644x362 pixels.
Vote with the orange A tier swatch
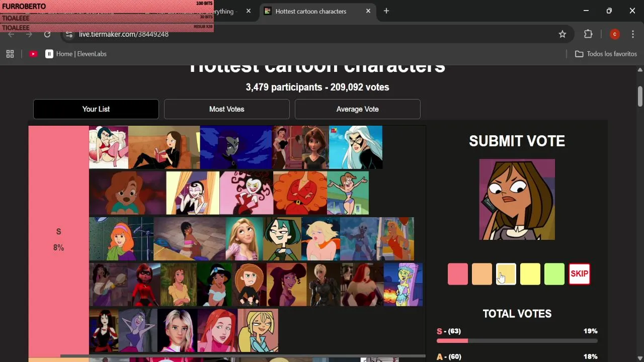click(x=482, y=274)
